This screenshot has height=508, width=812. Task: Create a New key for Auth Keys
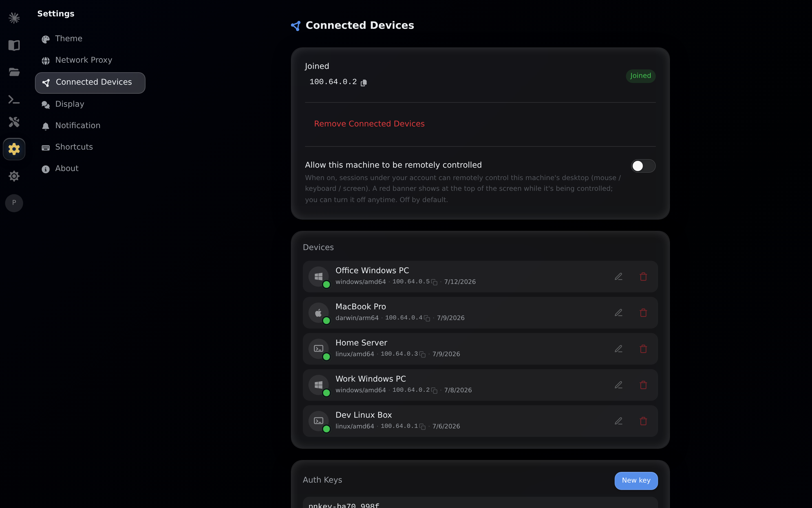tap(636, 480)
